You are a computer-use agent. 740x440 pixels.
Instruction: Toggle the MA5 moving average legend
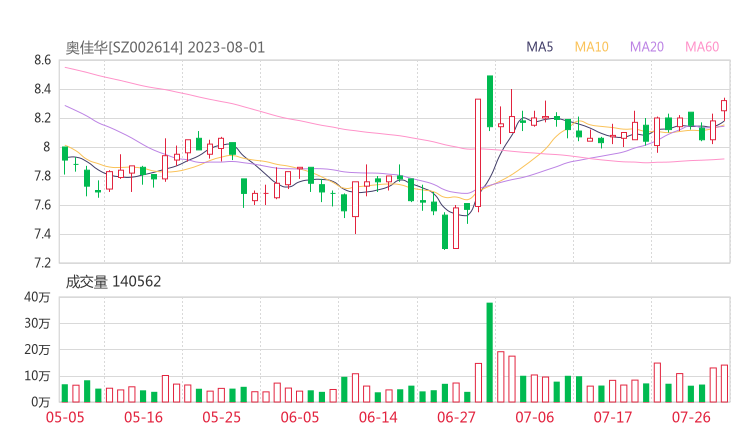pyautogui.click(x=540, y=47)
